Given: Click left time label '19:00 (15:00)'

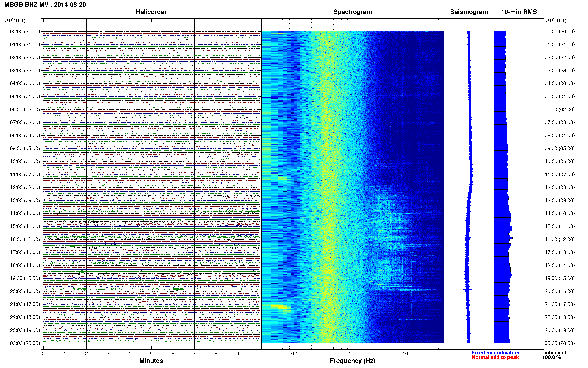Looking at the screenshot, I should pos(25,278).
